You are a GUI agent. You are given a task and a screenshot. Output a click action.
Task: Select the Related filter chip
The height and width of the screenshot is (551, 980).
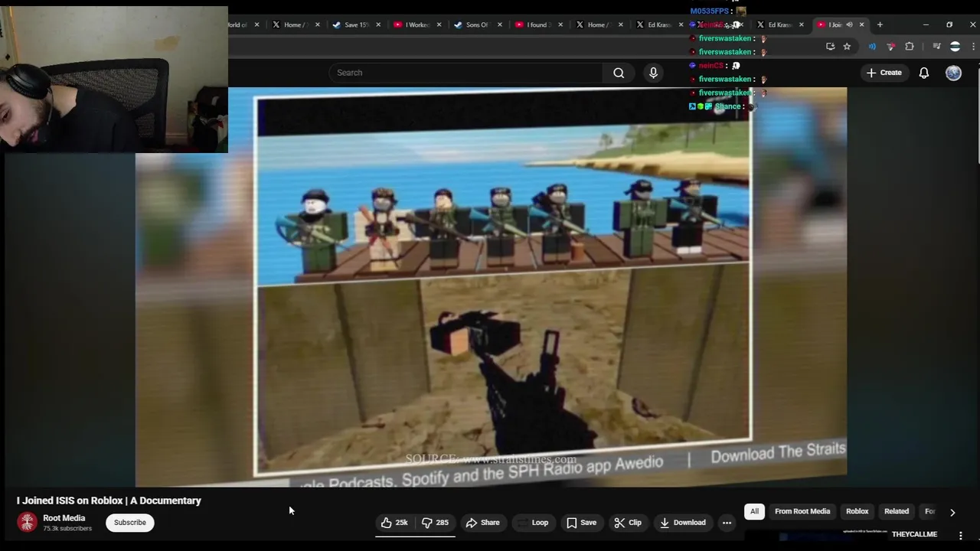[897, 511]
